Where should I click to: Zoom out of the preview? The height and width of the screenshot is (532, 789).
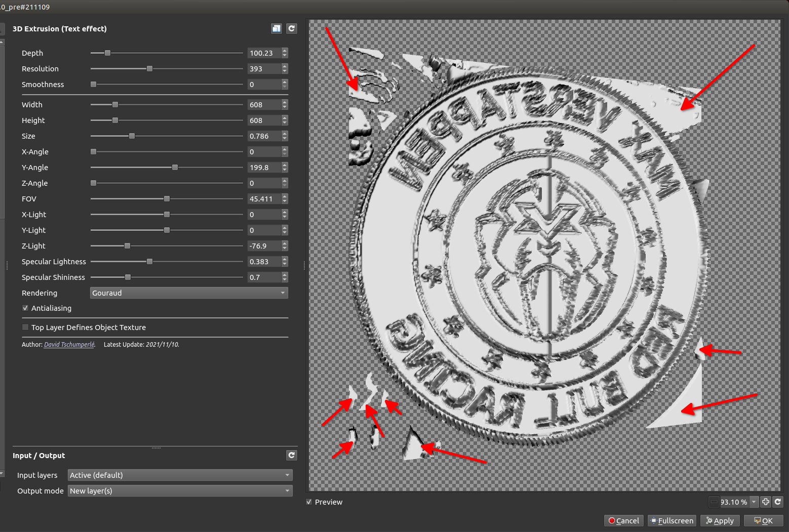tap(714, 502)
